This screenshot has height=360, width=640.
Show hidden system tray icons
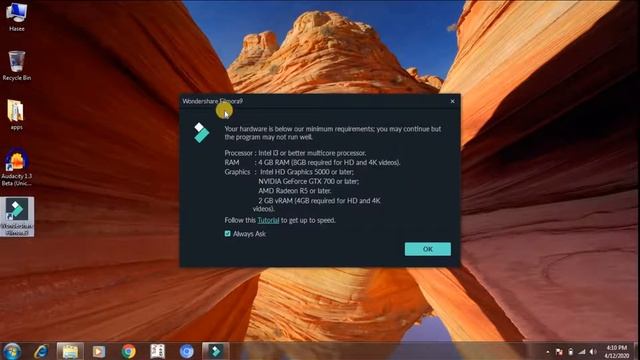point(548,352)
